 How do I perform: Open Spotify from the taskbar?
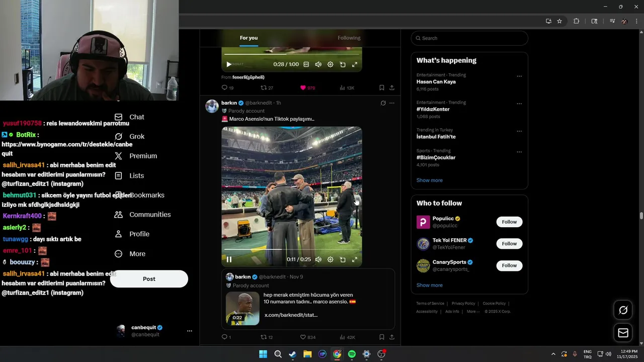coord(352,354)
